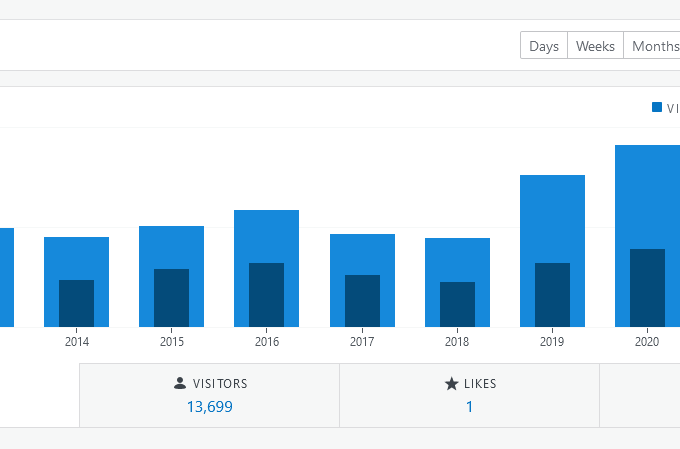680x449 pixels.
Task: Select the Months period button
Action: click(x=654, y=46)
